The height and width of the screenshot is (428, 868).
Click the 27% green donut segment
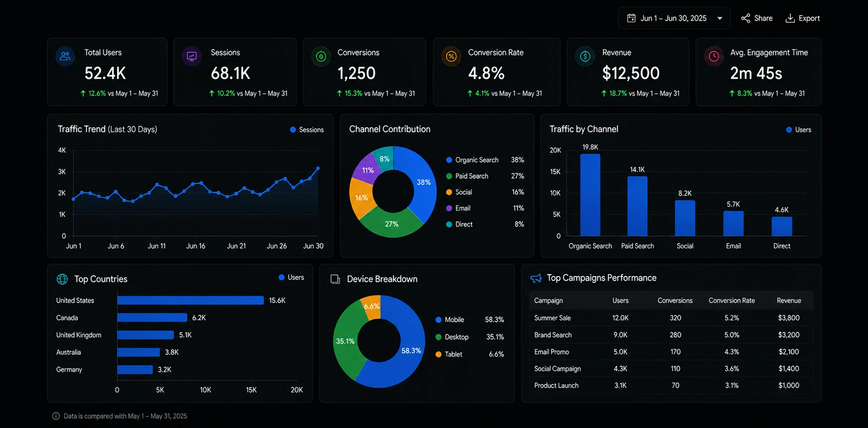point(391,224)
